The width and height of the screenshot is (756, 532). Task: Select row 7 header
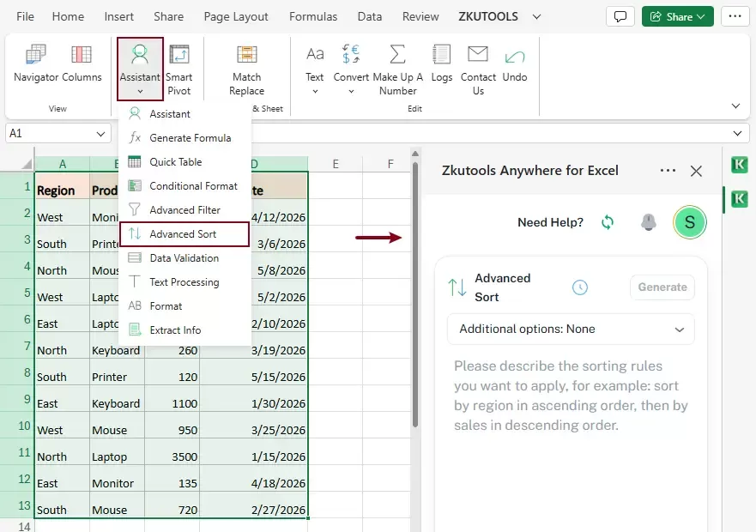(17, 346)
